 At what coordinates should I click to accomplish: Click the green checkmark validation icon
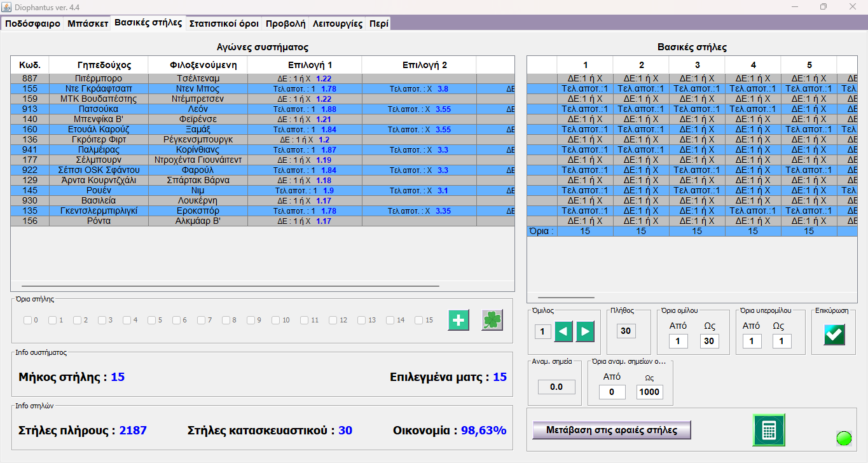(834, 335)
